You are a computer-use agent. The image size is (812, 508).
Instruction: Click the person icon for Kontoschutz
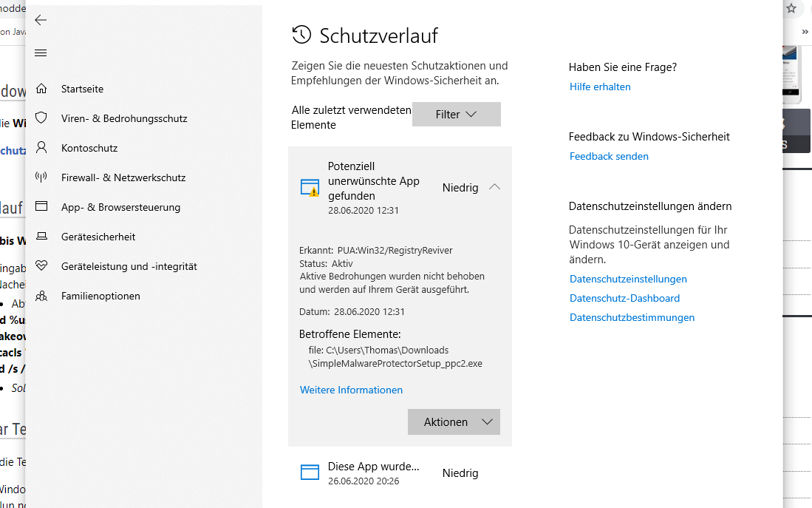click(41, 148)
